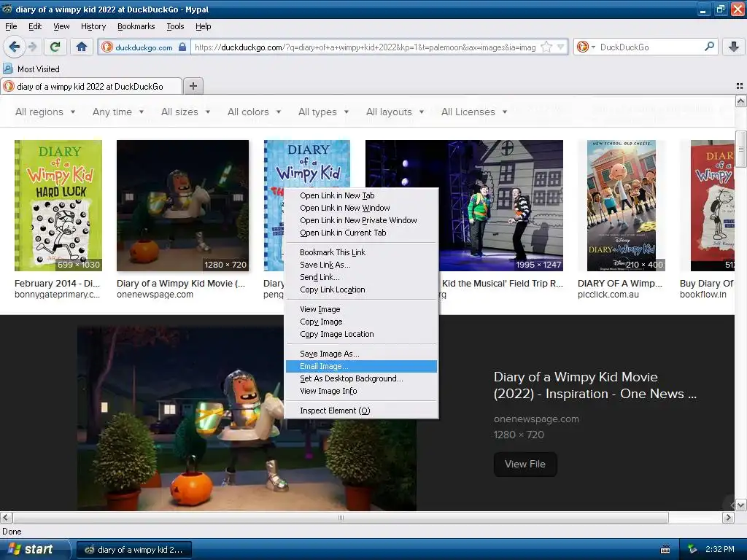Open the History menu
The height and width of the screenshot is (560, 747).
(x=93, y=26)
